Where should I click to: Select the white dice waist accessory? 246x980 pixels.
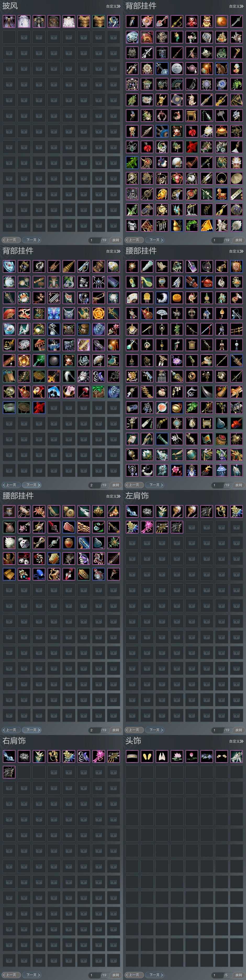24,543
